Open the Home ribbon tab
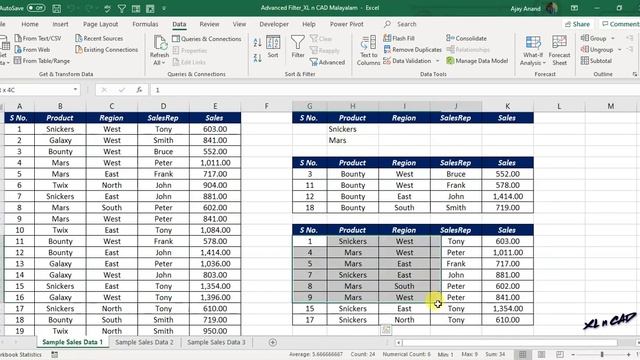640x360 pixels. pyautogui.click(x=30, y=24)
